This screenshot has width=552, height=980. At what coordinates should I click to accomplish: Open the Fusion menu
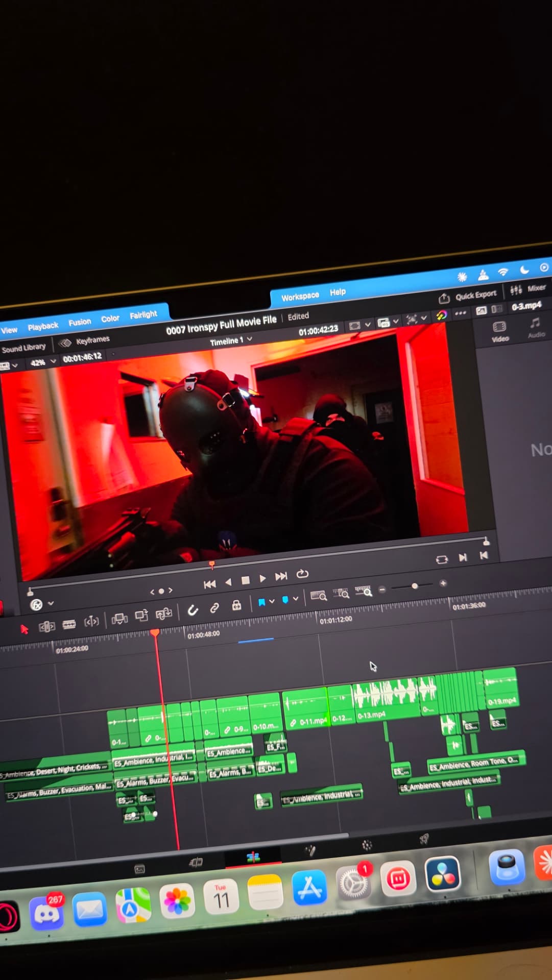(x=80, y=322)
